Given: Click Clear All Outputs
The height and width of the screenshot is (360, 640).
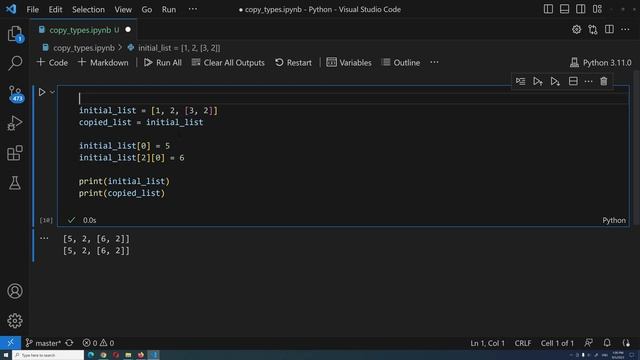Looking at the screenshot, I should (x=228, y=62).
